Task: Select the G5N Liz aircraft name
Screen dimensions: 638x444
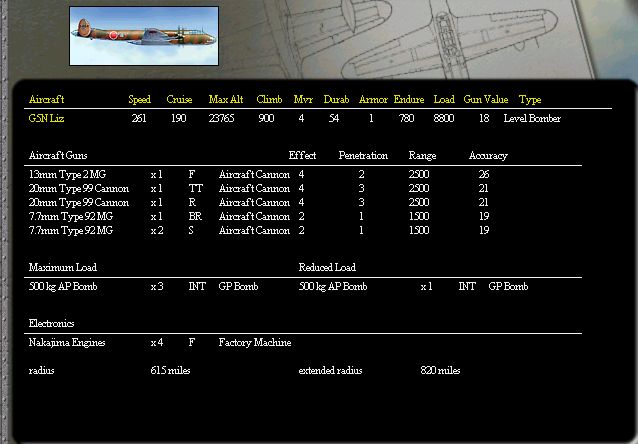Action: pos(46,118)
